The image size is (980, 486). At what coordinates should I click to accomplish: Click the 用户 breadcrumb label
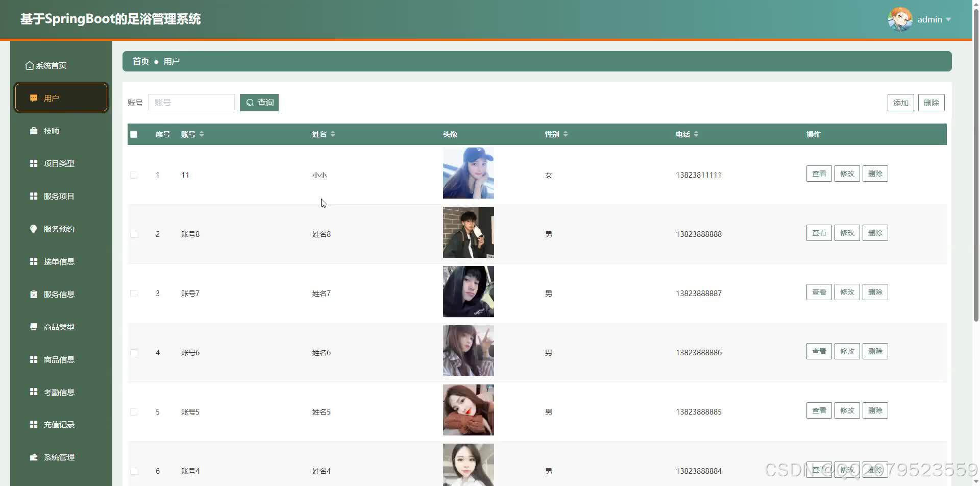pyautogui.click(x=171, y=61)
